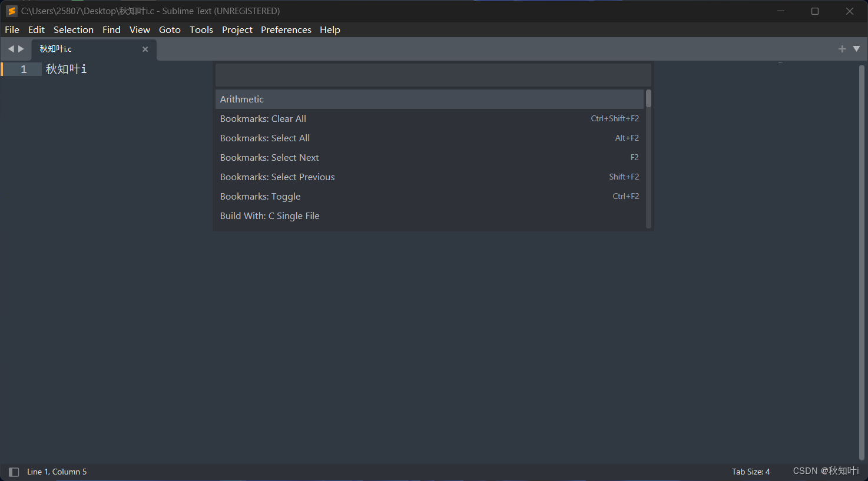Image resolution: width=868 pixels, height=481 pixels.
Task: Run Bookmarks: Toggle command
Action: [x=429, y=196]
